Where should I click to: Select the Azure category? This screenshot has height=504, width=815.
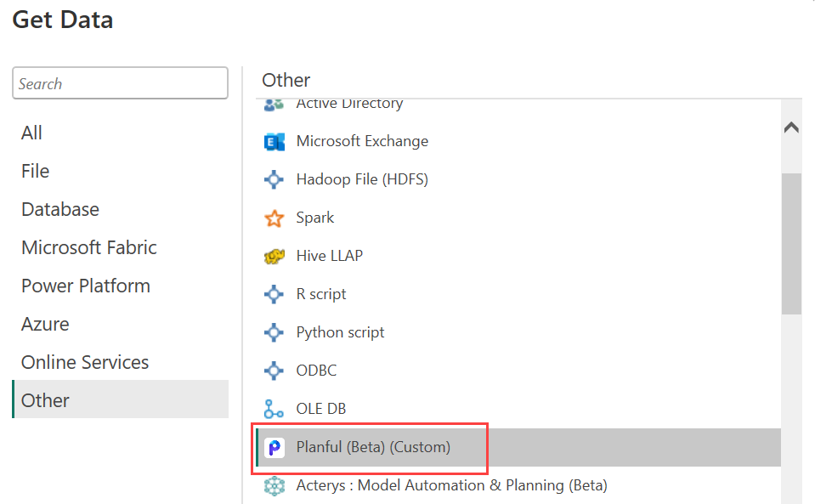(x=45, y=325)
